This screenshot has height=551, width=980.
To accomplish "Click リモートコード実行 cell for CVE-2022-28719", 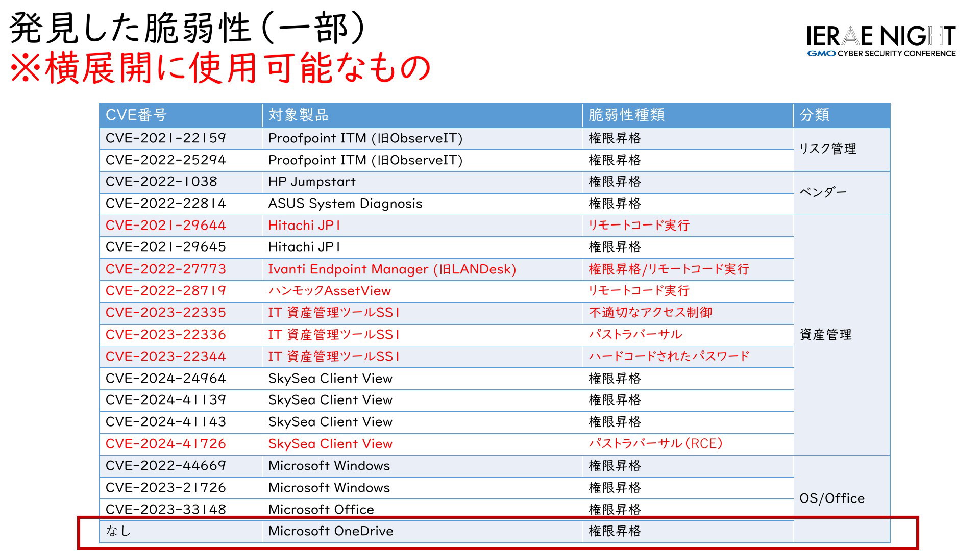I will pyautogui.click(x=688, y=291).
